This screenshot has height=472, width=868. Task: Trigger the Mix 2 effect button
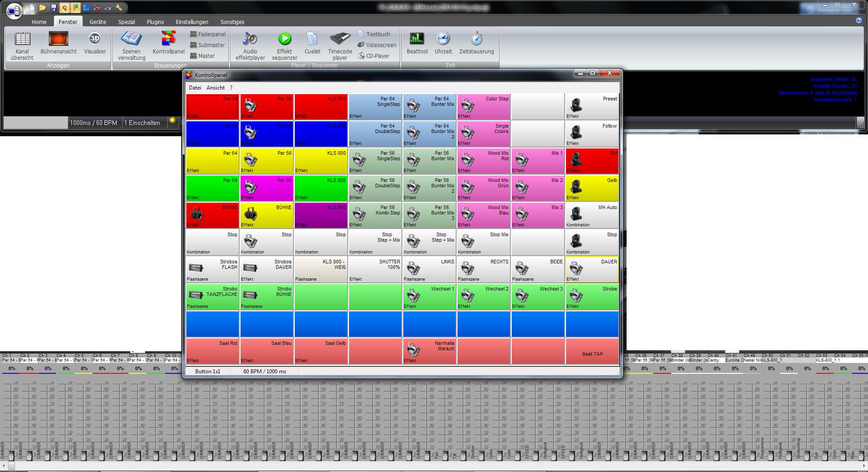[538, 188]
